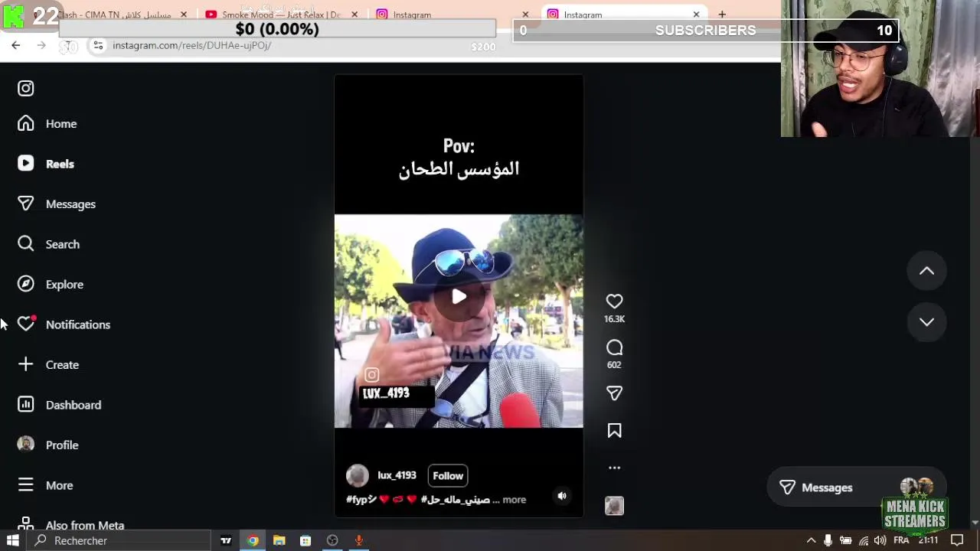Share the reel via paper plane icon
This screenshot has width=980, height=551.
point(614,393)
